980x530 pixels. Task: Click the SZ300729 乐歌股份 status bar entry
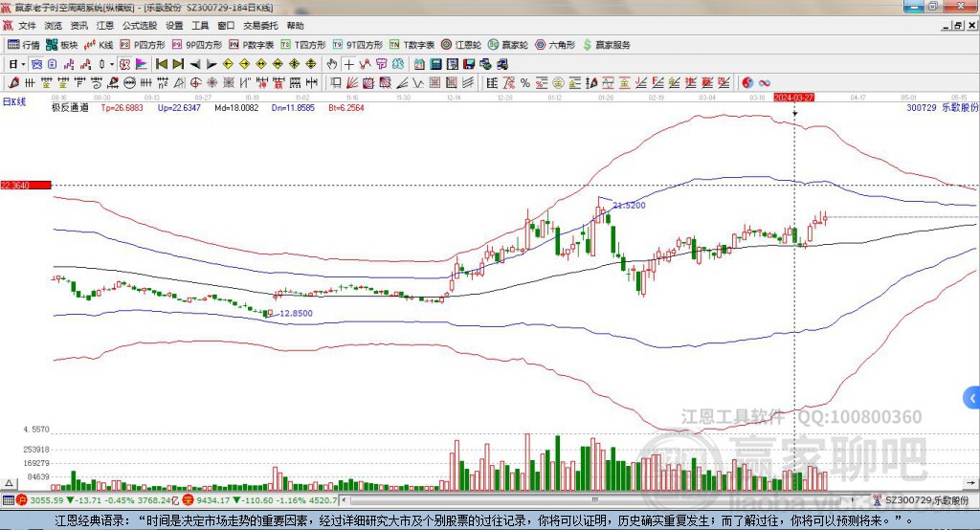pos(921,500)
